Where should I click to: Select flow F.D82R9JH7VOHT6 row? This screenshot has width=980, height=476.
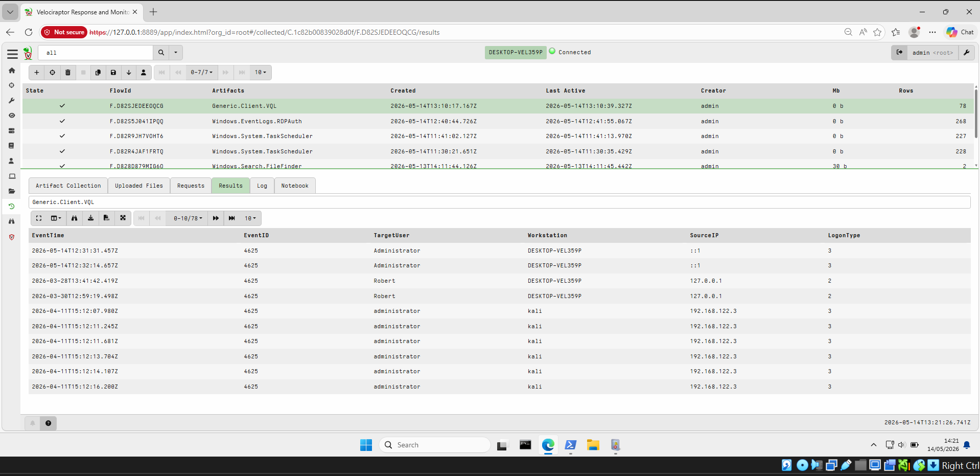click(x=498, y=136)
